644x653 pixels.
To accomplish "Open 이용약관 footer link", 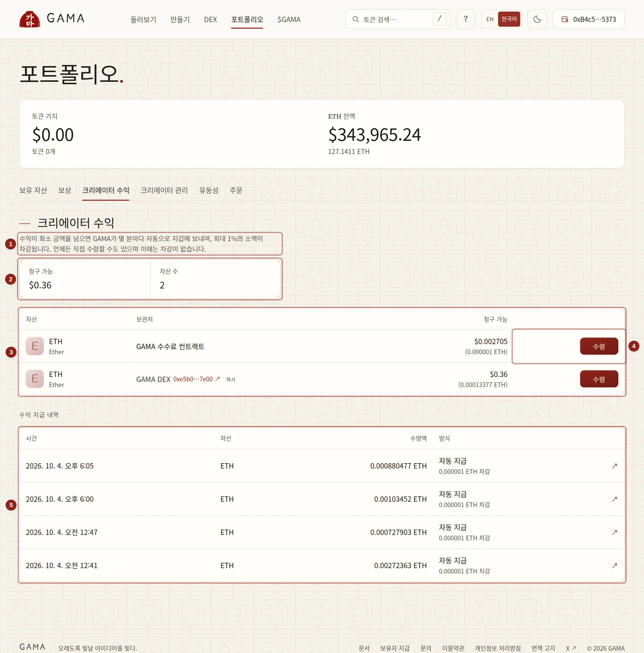I will (453, 648).
